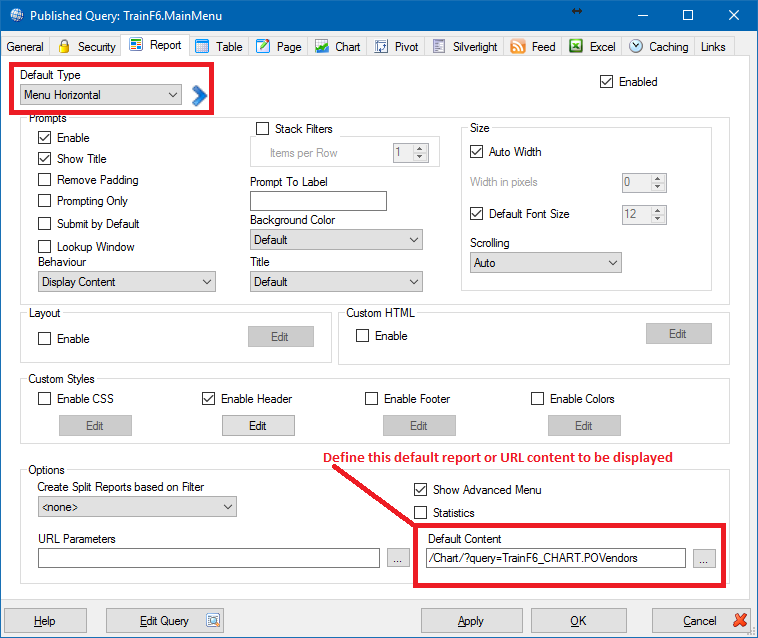Click the Width in pixels spinner
758x638 pixels.
644,183
